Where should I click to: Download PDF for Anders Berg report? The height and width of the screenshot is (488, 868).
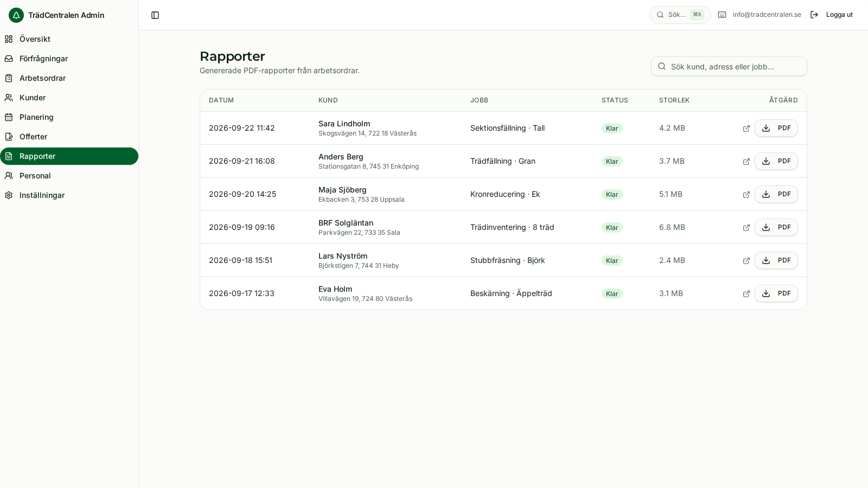click(x=776, y=161)
